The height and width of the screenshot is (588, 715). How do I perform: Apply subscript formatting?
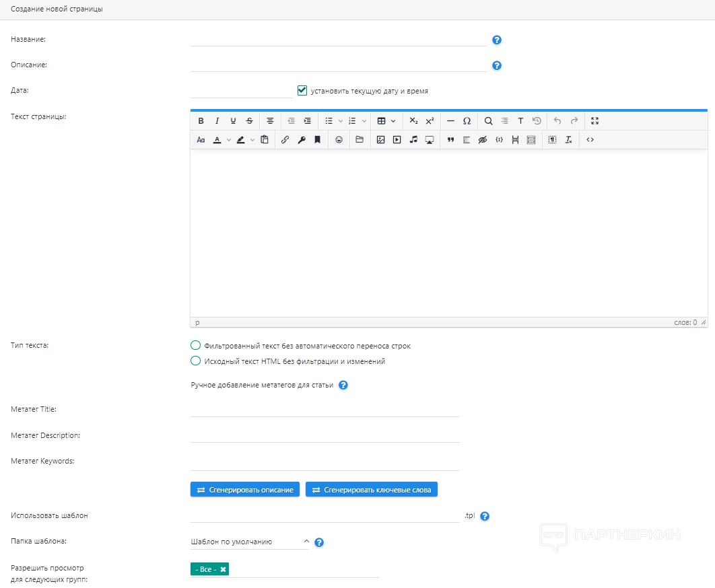[413, 121]
